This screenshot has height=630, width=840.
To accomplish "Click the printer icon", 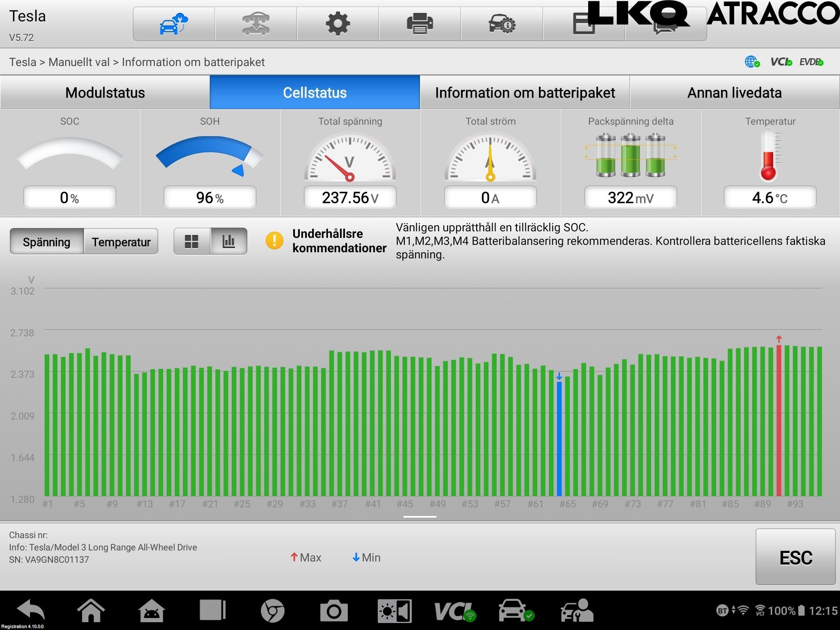I will pos(420,24).
